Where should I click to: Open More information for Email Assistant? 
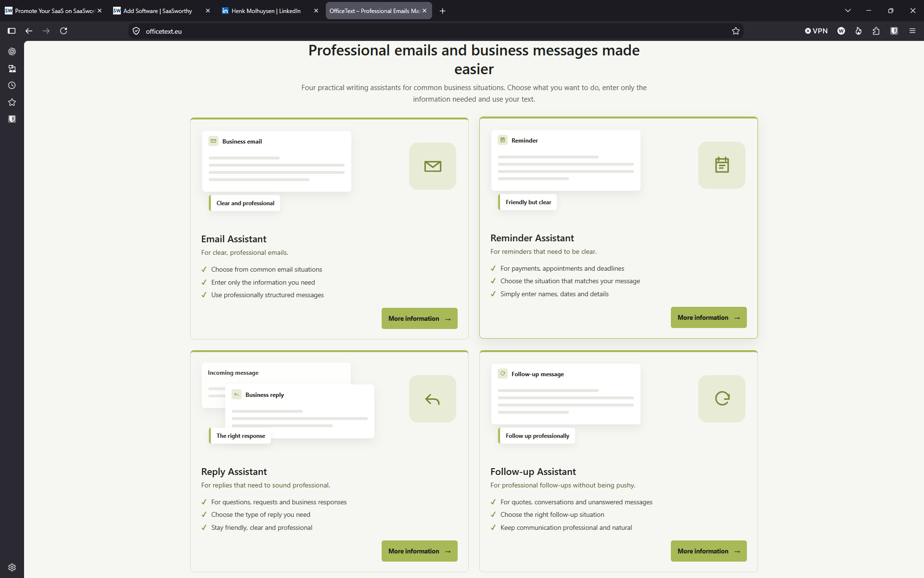click(x=420, y=318)
